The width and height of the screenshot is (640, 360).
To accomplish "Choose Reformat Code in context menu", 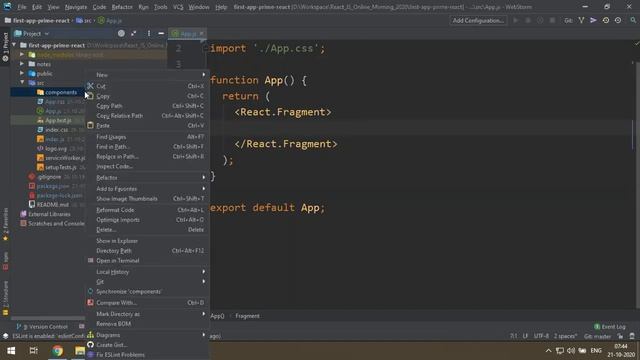I will pos(147,210).
